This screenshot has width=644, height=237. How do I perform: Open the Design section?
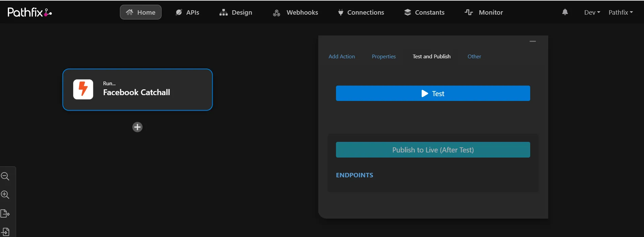coord(236,12)
